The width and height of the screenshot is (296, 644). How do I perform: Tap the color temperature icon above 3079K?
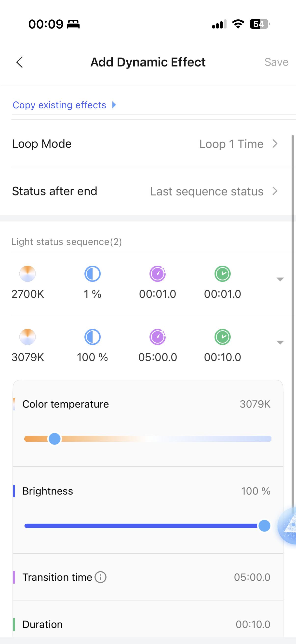(27, 337)
